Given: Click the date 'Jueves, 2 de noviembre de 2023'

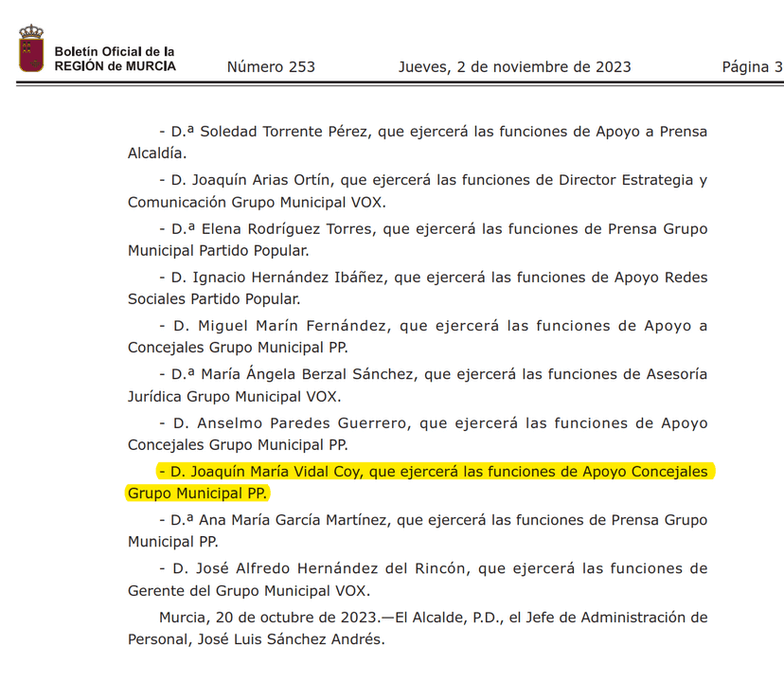Looking at the screenshot, I should [x=514, y=67].
